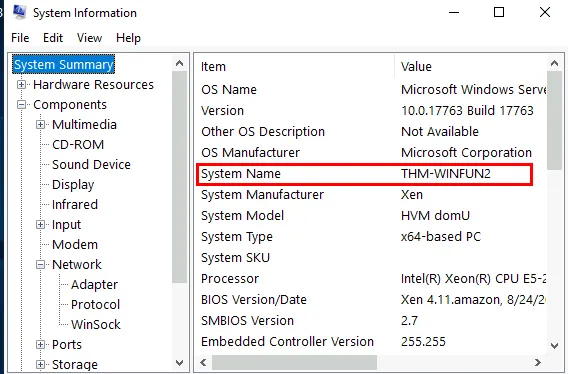Click the horizontal scroll left arrow

click(x=203, y=362)
